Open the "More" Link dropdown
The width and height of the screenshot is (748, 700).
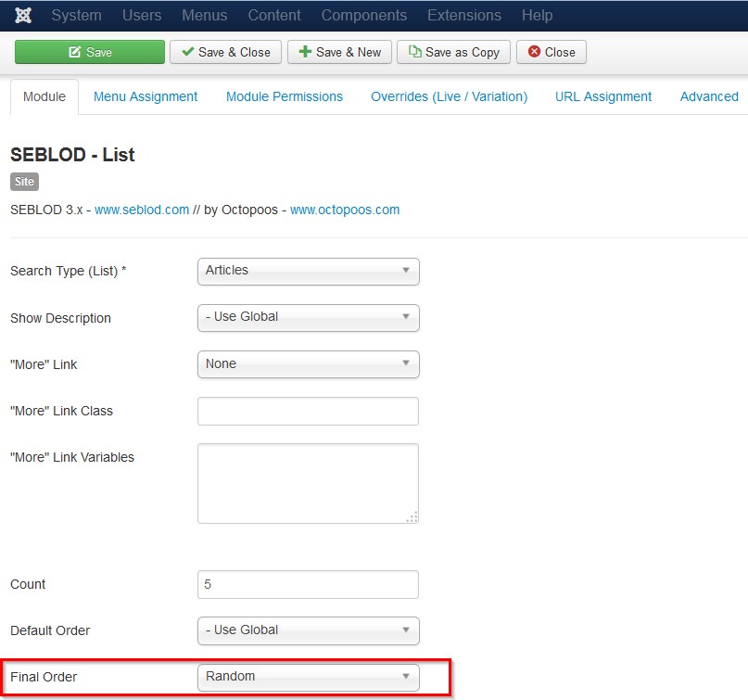tap(308, 364)
